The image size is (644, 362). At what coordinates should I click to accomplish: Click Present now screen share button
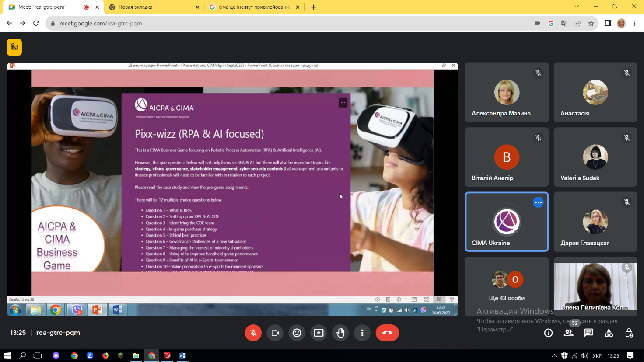point(318,333)
